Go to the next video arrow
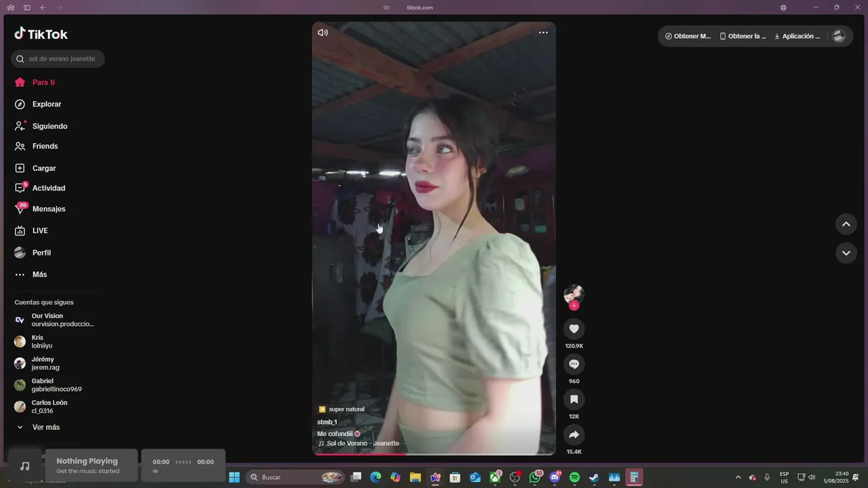This screenshot has height=488, width=868. 846,253
